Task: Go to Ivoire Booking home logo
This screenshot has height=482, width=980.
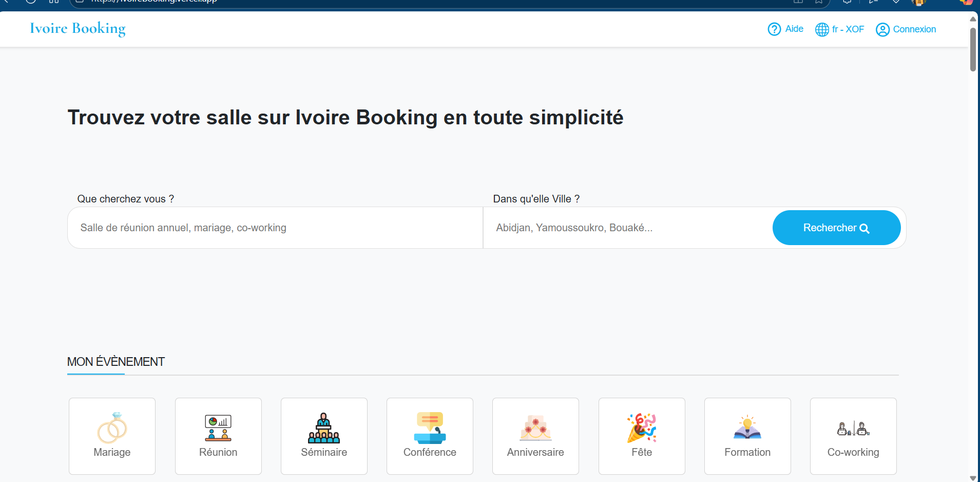Action: 78,28
